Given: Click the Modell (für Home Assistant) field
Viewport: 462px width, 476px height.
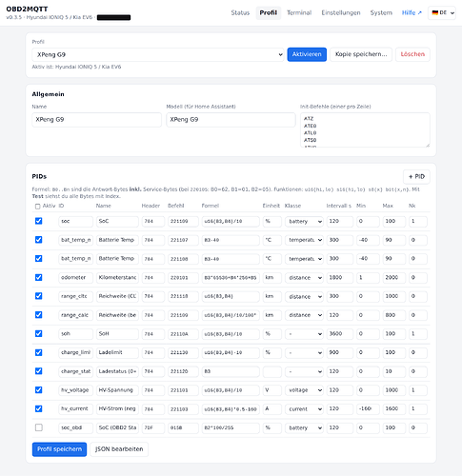Looking at the screenshot, I should coord(231,120).
